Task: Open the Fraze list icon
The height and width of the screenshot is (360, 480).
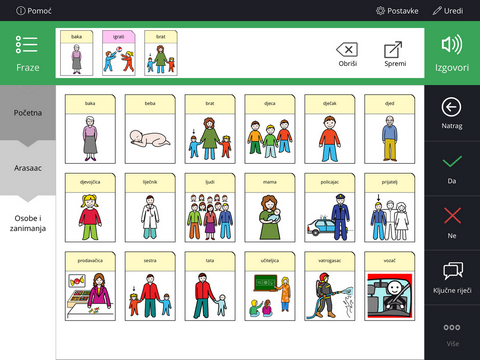Action: click(27, 45)
